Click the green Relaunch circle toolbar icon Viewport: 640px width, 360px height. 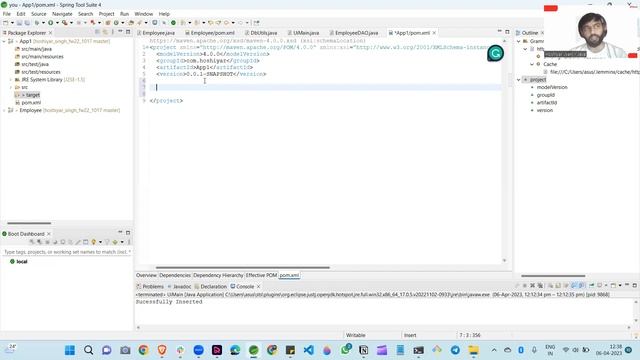coord(173,23)
